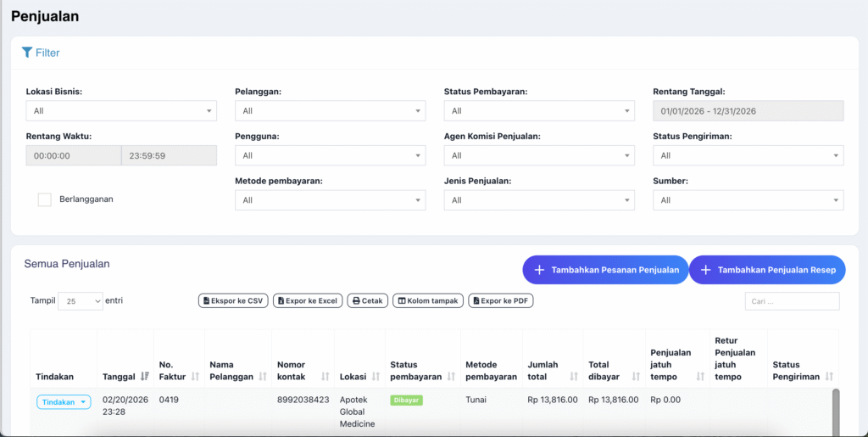Sort by Tanggal column sort icon
Screen dimensions: 868x437
(x=144, y=377)
